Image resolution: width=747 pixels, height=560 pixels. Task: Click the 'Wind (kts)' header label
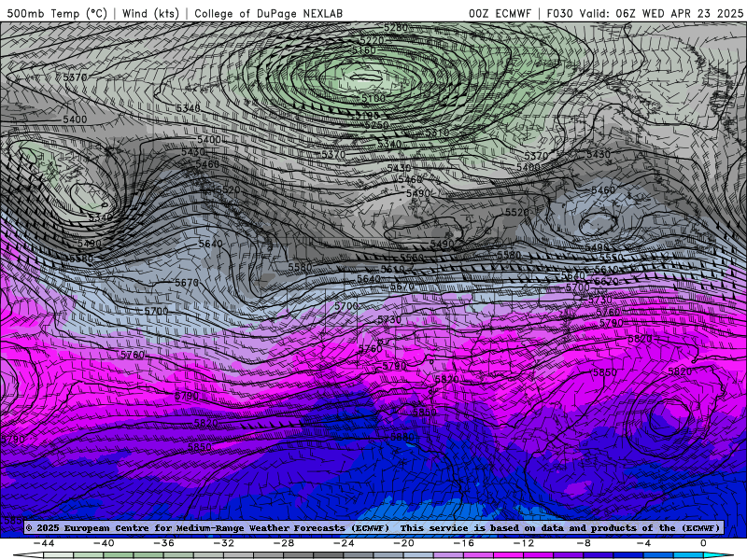(150, 13)
